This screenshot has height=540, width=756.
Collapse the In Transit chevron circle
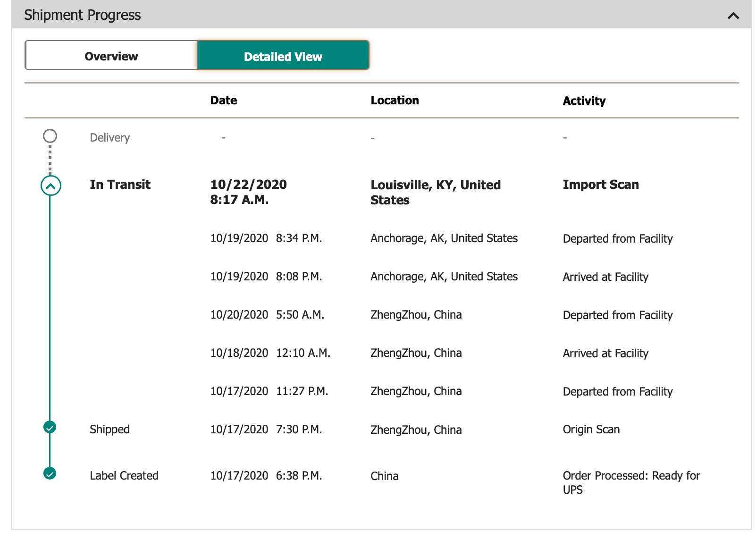coord(50,186)
